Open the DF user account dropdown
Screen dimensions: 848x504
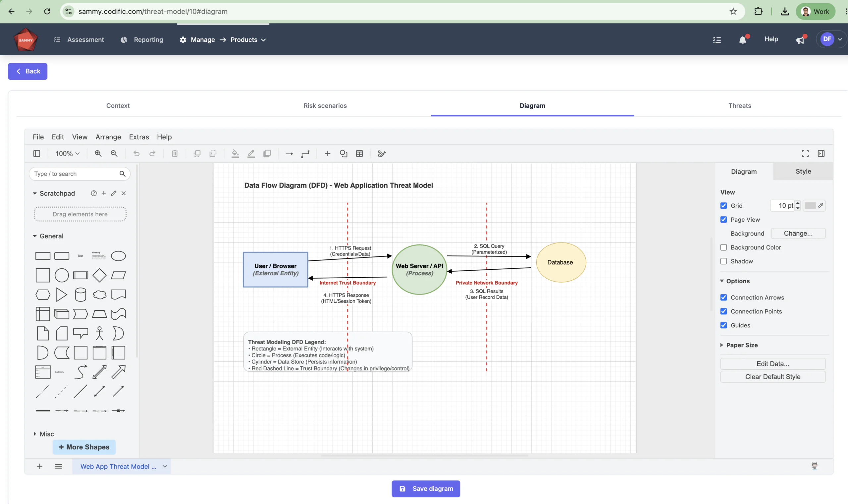click(x=831, y=39)
